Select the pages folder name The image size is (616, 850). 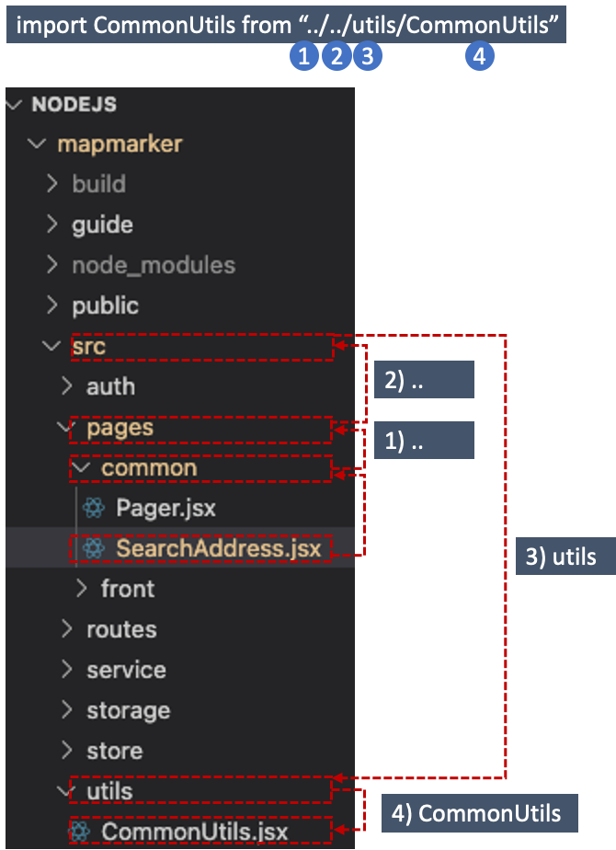[120, 429]
